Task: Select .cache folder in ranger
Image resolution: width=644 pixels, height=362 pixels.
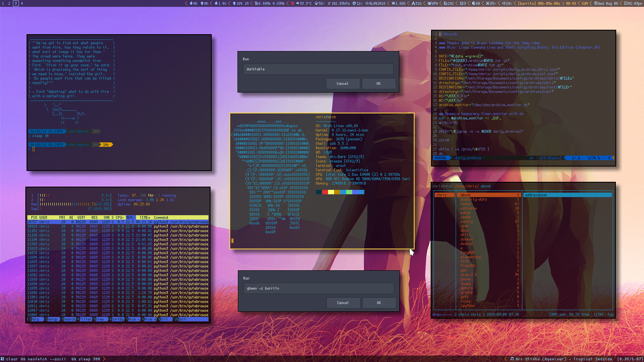Action: [x=489, y=204]
